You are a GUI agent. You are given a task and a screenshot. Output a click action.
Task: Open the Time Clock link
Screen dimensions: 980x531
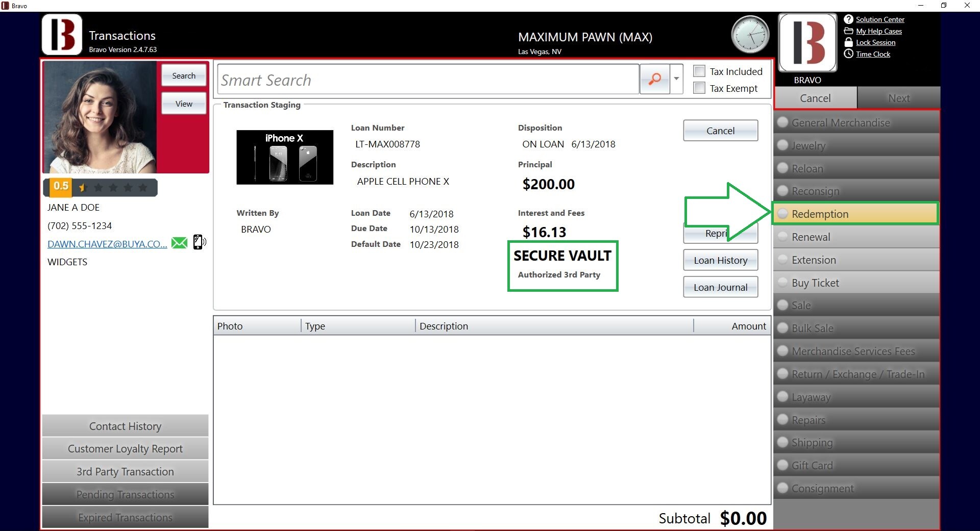[x=873, y=54]
